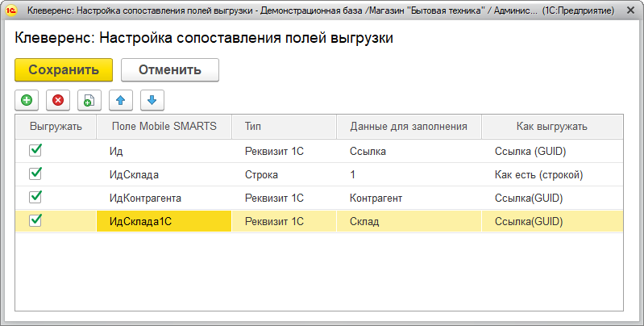644x326 pixels.
Task: Select the ИдКонтрагента field cell
Action: coord(164,199)
